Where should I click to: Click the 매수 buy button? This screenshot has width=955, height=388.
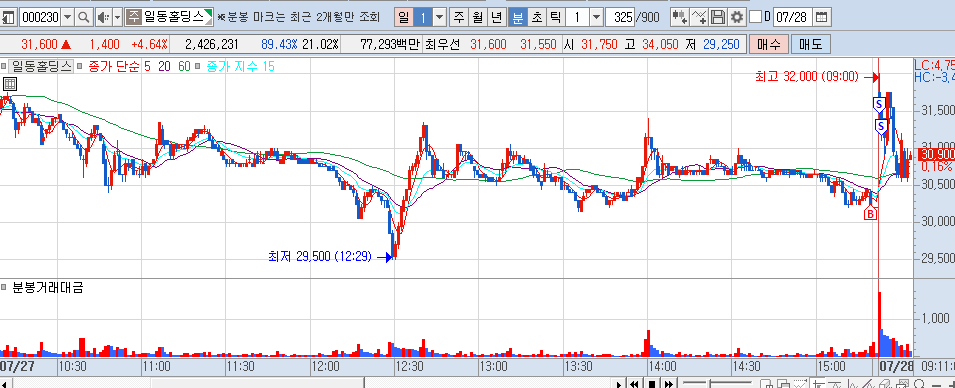769,44
